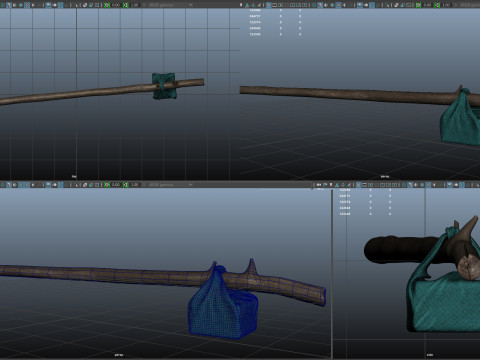Toggle textured display in top-left view panel
Image resolution: width=480 pixels, height=360 pixels.
tap(27, 5)
